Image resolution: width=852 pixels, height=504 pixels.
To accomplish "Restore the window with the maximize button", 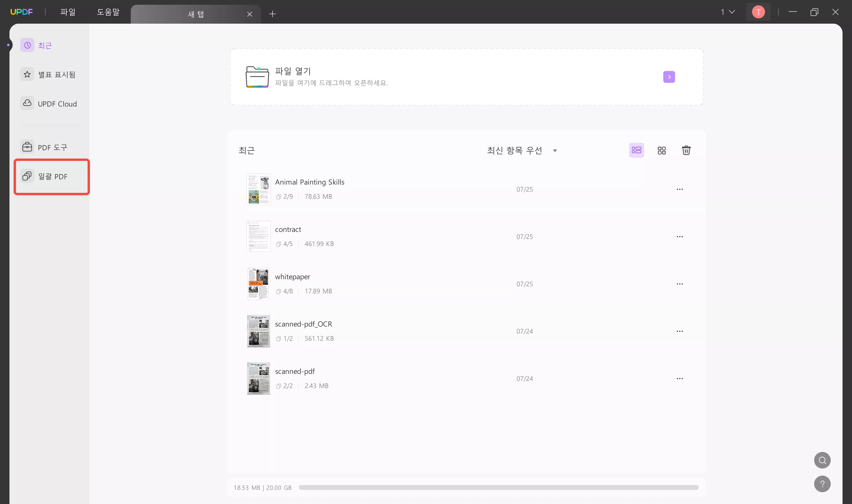I will [814, 12].
